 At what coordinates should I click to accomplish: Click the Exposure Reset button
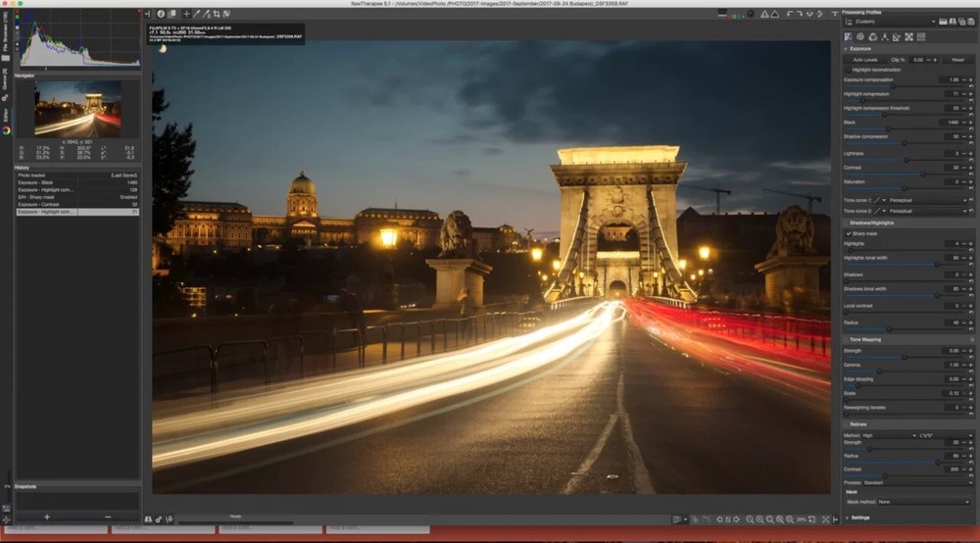[957, 60]
